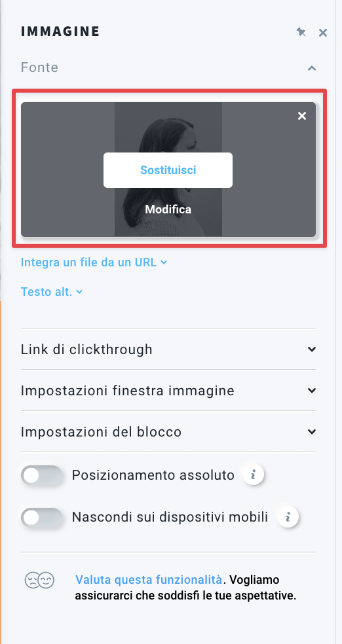Click the sad and happy faces feedback icon

39,581
